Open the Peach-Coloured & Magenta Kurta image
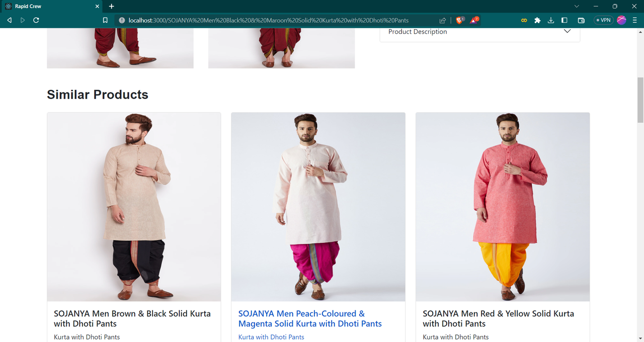The width and height of the screenshot is (644, 342). click(x=318, y=207)
